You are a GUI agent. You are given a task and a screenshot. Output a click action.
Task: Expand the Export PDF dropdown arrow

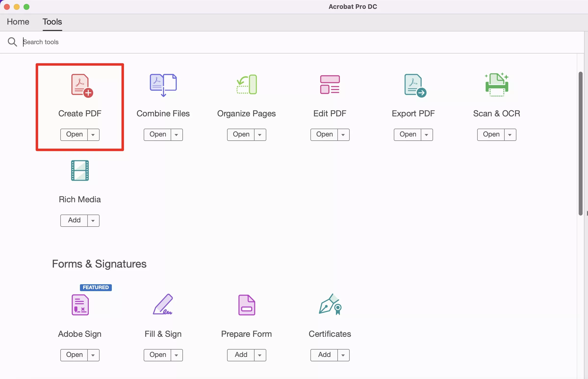point(427,134)
